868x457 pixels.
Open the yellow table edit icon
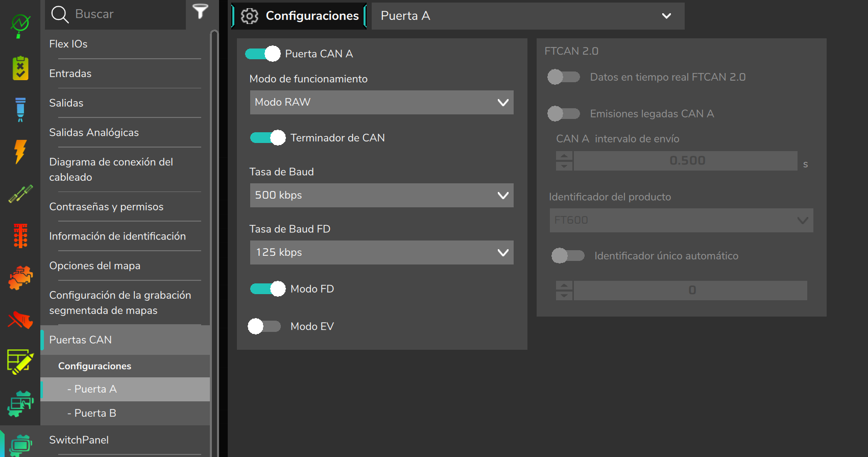point(20,362)
